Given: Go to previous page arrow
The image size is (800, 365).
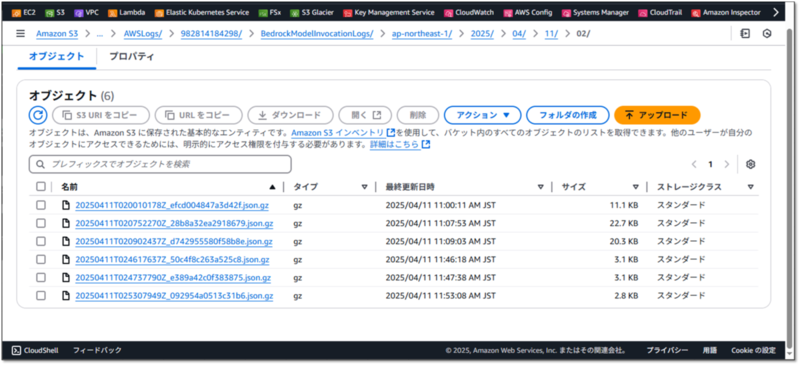Looking at the screenshot, I should (694, 164).
